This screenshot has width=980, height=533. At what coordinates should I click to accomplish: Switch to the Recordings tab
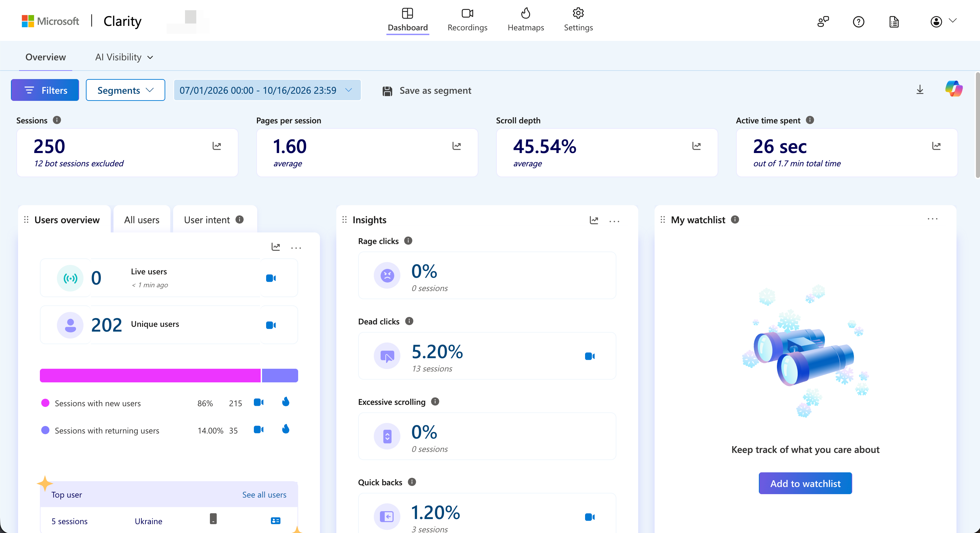click(x=467, y=20)
